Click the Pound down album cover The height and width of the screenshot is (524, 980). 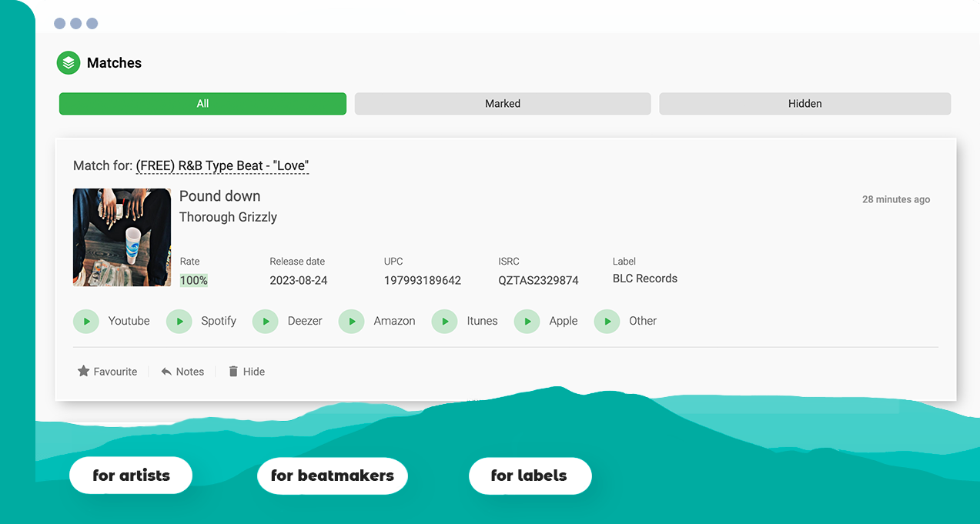click(122, 237)
